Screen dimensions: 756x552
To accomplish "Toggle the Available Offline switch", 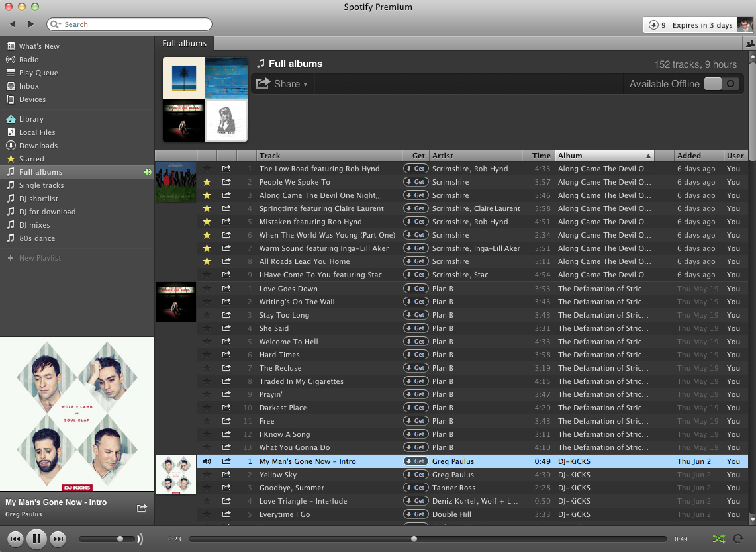I will pos(722,84).
